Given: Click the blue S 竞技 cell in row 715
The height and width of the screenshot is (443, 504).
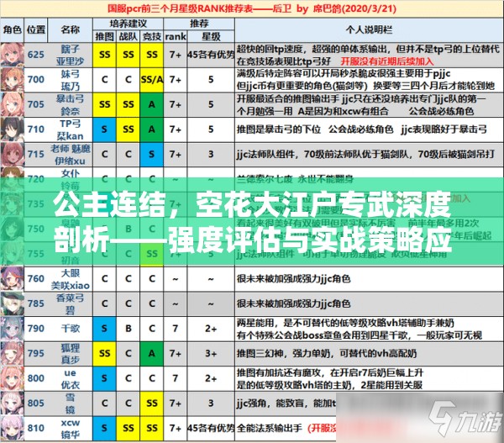Looking at the screenshot, I should pyautogui.click(x=152, y=155).
